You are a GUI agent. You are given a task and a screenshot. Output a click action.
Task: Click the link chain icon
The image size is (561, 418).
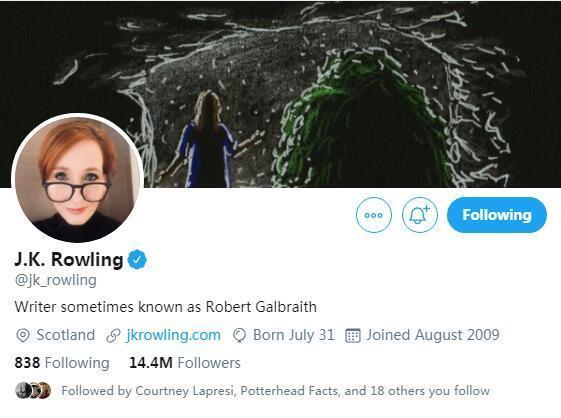(x=113, y=336)
